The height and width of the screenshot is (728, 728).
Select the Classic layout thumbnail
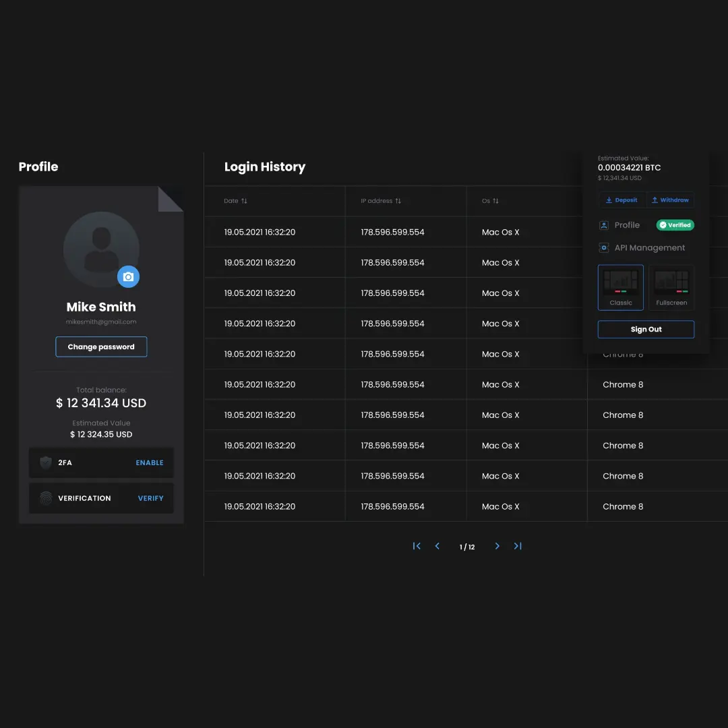pos(620,287)
